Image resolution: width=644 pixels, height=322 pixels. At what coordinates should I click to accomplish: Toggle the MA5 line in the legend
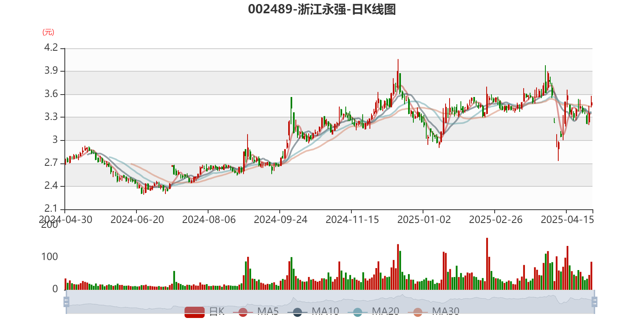pyautogui.click(x=256, y=312)
